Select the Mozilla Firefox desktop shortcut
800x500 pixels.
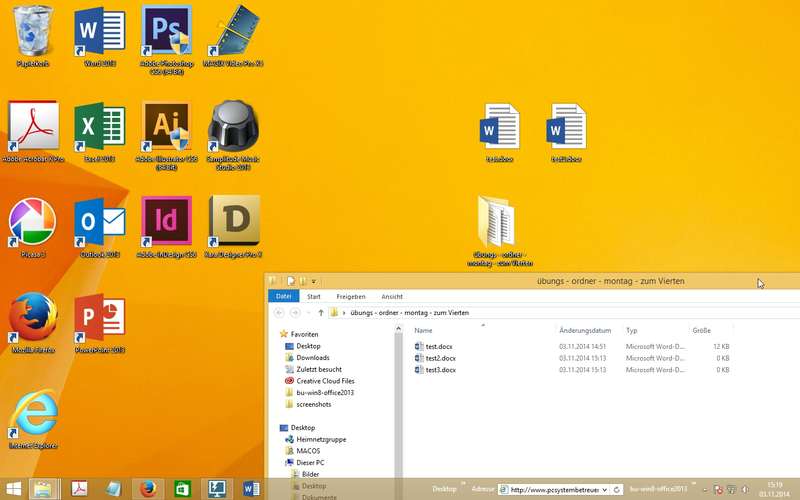pyautogui.click(x=33, y=318)
